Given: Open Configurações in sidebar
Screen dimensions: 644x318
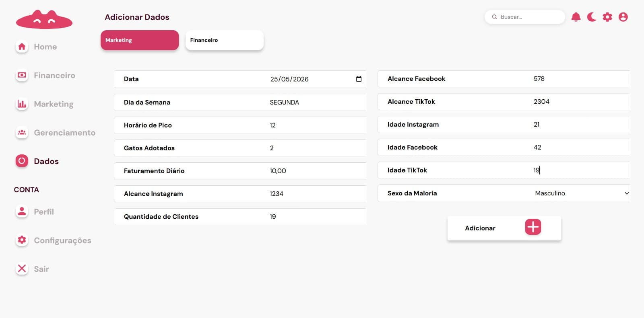Looking at the screenshot, I should pos(62,240).
